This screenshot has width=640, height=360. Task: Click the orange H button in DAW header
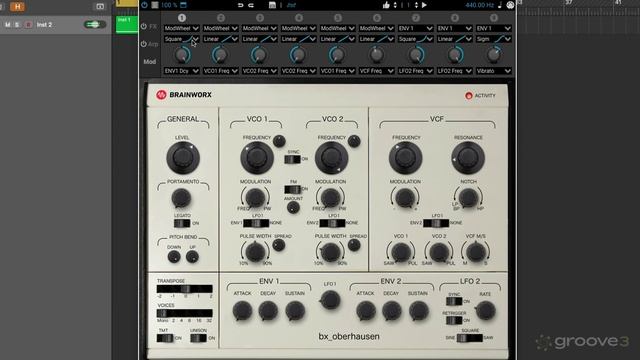[x=17, y=6]
